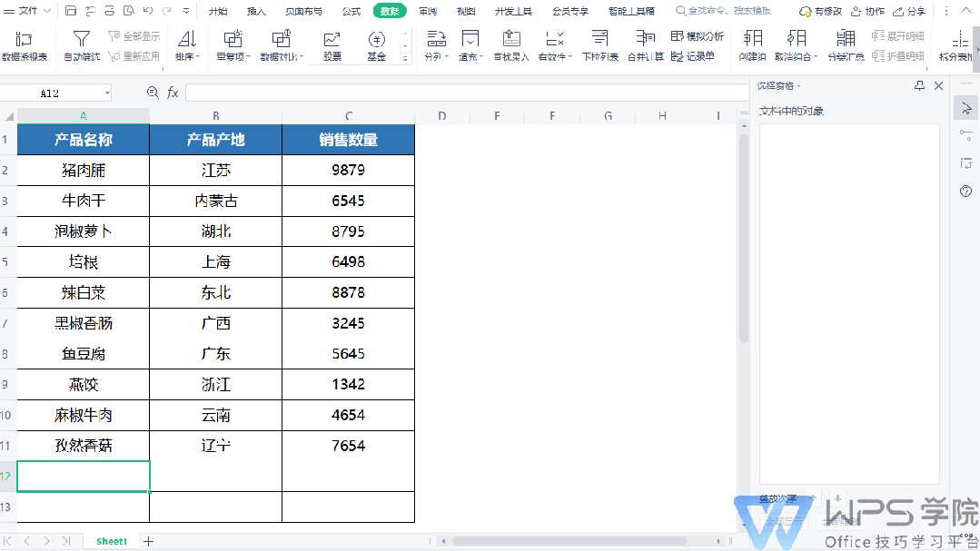
Task: Select the 销售数量 header cell
Action: coord(348,139)
